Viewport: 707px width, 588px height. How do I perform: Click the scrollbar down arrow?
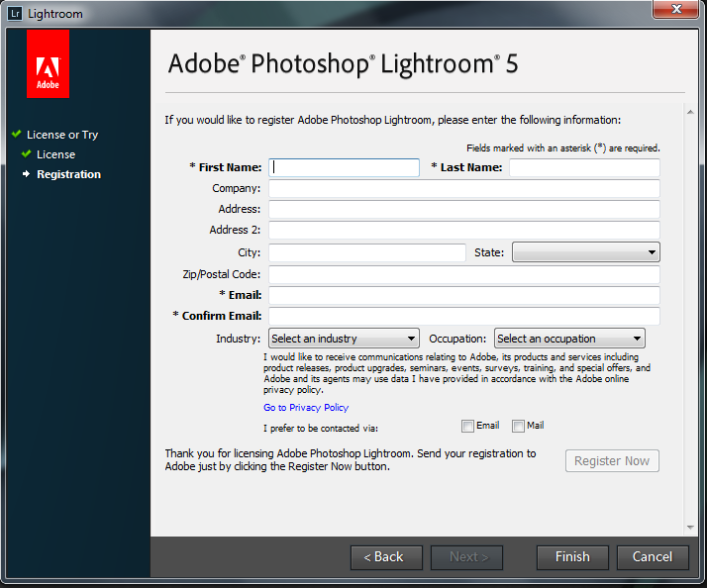click(x=690, y=527)
